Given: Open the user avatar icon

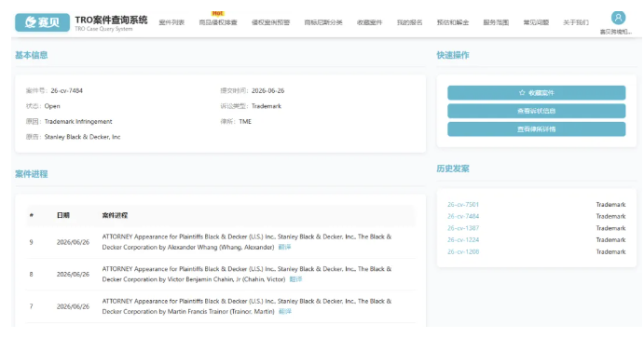Looking at the screenshot, I should [618, 18].
